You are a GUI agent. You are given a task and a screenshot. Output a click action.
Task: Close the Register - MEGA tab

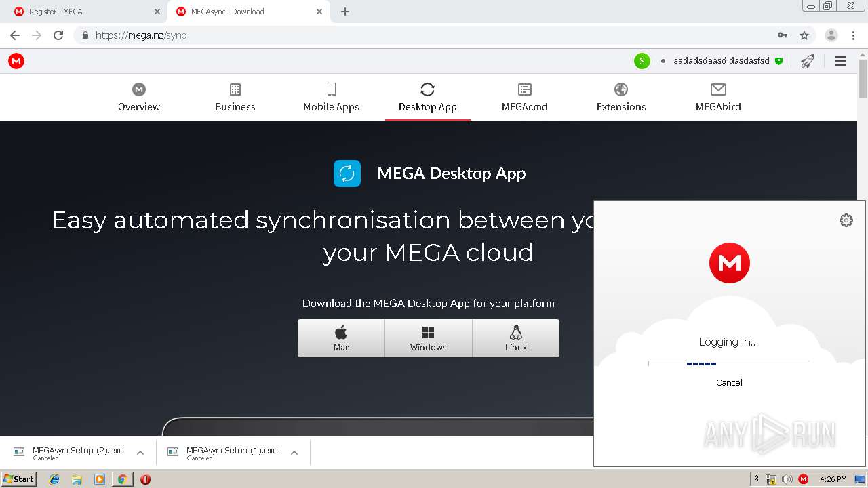point(157,12)
